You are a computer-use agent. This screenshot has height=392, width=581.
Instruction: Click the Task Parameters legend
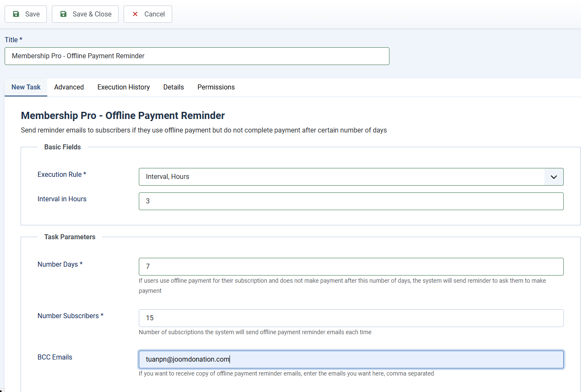click(x=70, y=237)
